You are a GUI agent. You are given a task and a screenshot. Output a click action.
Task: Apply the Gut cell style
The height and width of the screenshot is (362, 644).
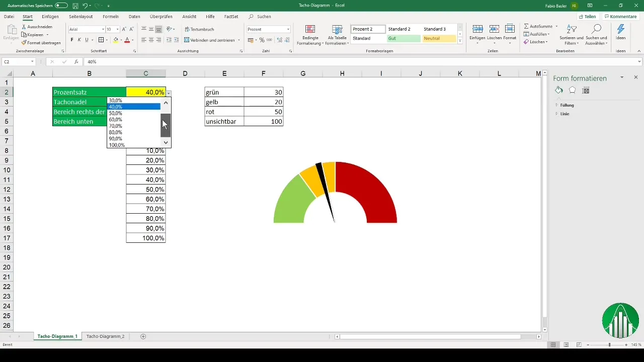[x=403, y=38]
